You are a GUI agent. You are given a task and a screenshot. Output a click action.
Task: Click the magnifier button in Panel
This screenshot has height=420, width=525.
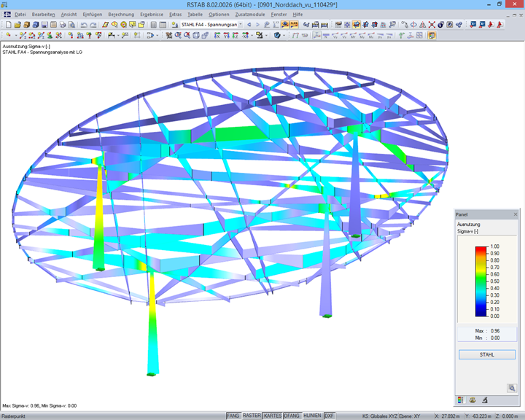[512, 388]
